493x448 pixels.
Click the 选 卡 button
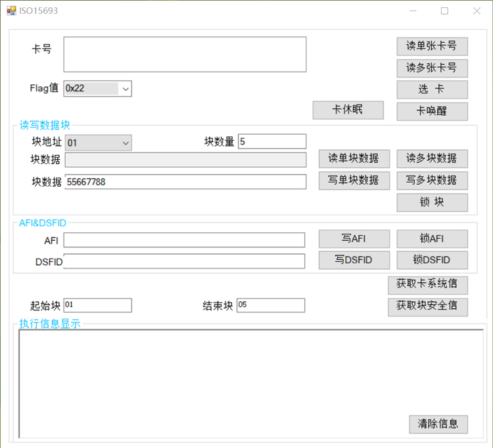pos(432,89)
